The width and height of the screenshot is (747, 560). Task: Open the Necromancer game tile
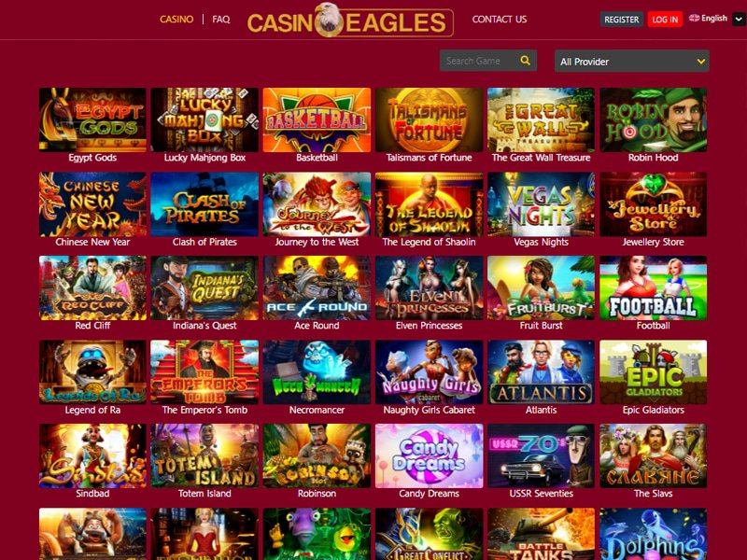[317, 371]
